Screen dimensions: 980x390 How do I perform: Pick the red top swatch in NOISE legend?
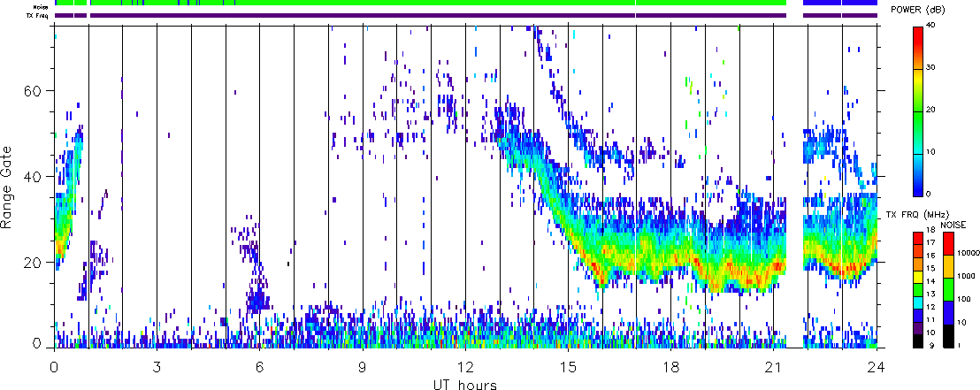(x=947, y=243)
